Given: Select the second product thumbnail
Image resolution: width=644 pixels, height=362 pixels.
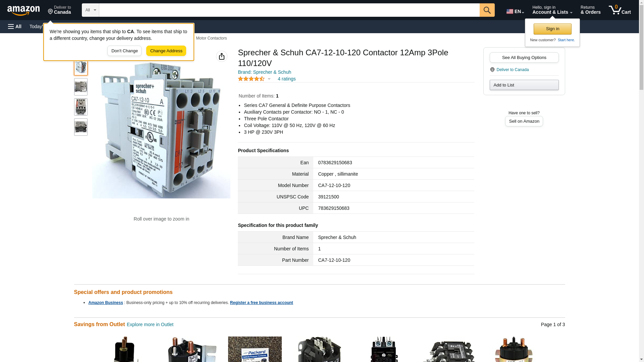Looking at the screenshot, I should tap(81, 87).
